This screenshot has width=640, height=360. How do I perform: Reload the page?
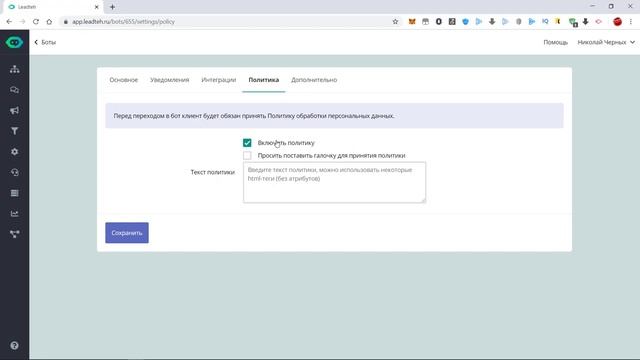tap(36, 22)
